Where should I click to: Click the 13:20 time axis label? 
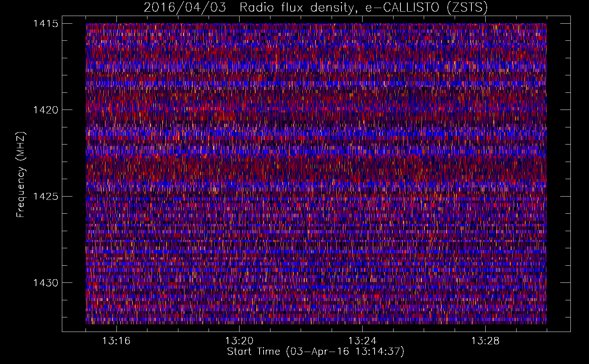coord(239,341)
